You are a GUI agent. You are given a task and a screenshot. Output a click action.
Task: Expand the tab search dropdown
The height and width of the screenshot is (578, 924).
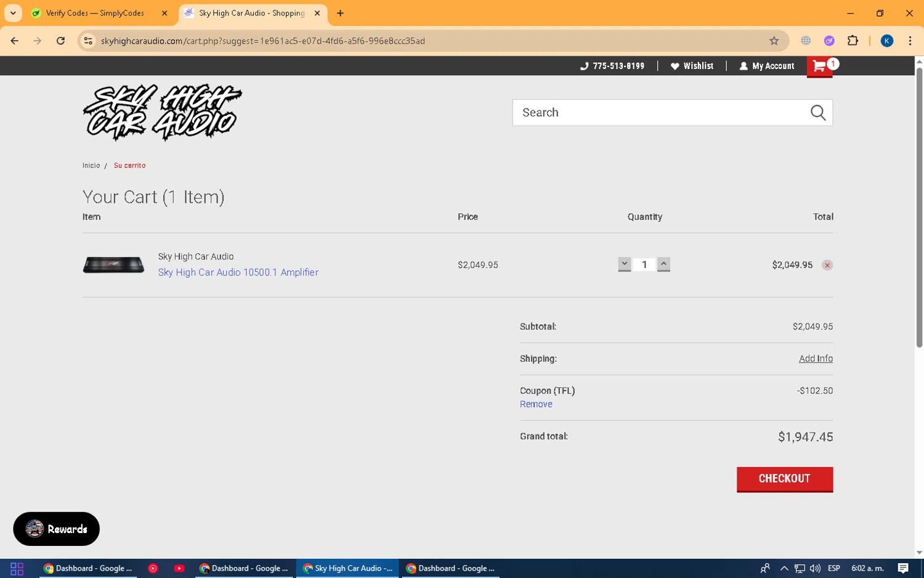(13, 13)
